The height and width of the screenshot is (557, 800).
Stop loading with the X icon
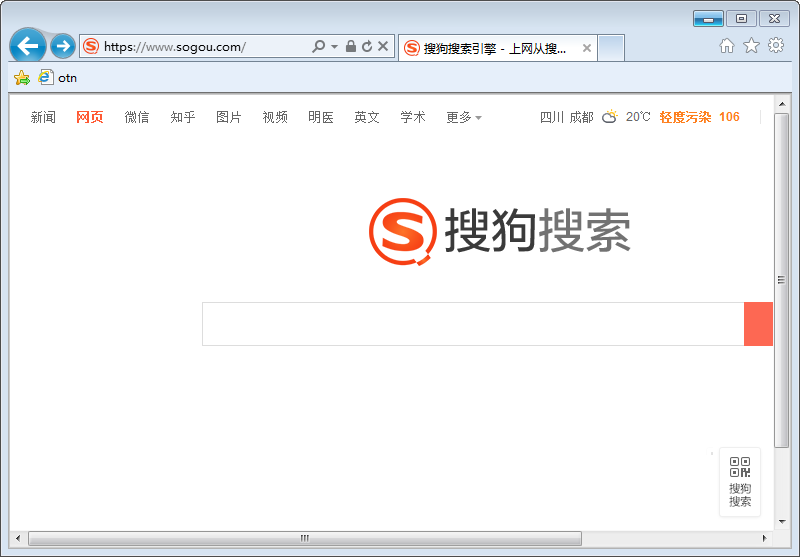[x=383, y=46]
